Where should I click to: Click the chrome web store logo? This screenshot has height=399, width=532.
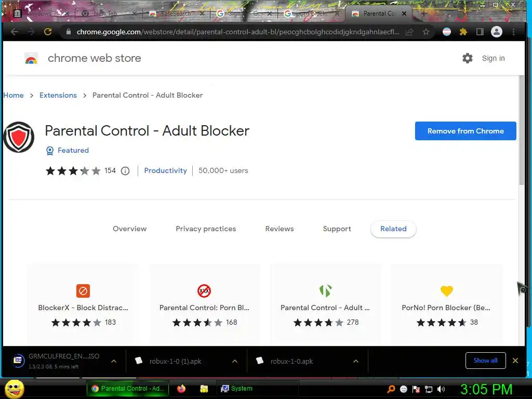(x=31, y=58)
